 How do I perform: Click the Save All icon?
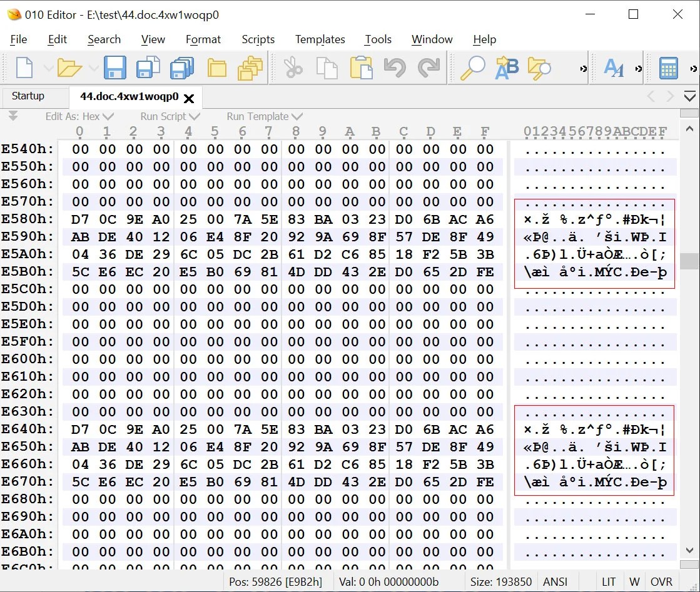(181, 68)
